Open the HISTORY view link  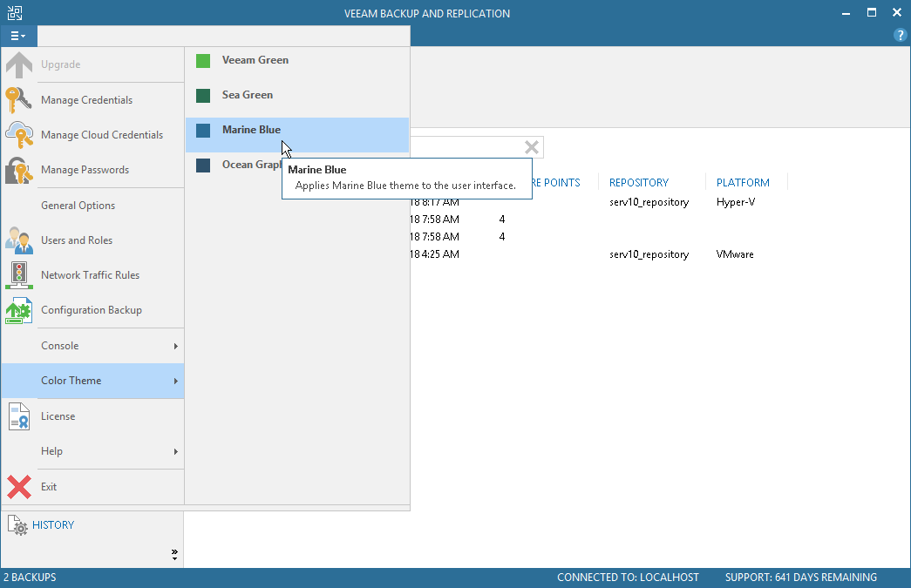(x=53, y=524)
